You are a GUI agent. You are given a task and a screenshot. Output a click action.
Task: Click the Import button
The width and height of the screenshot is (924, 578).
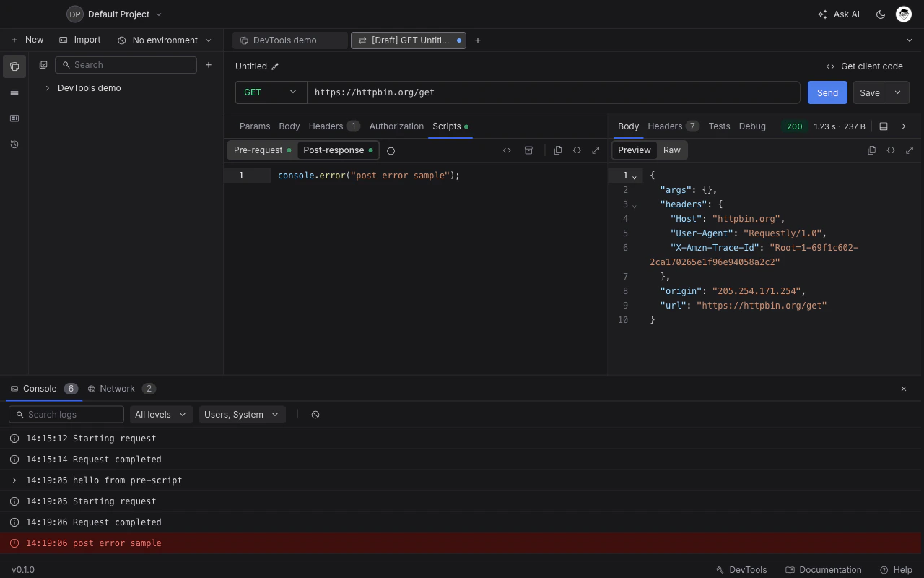[x=80, y=40]
